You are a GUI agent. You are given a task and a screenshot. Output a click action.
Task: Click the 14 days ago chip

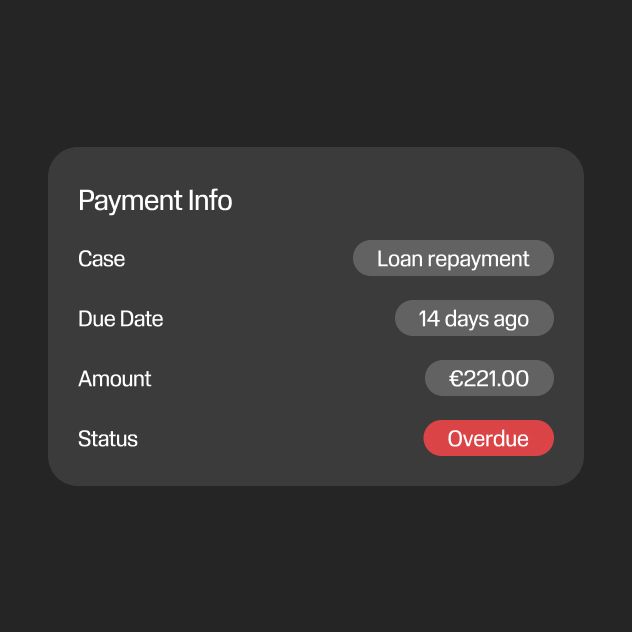[x=474, y=318]
